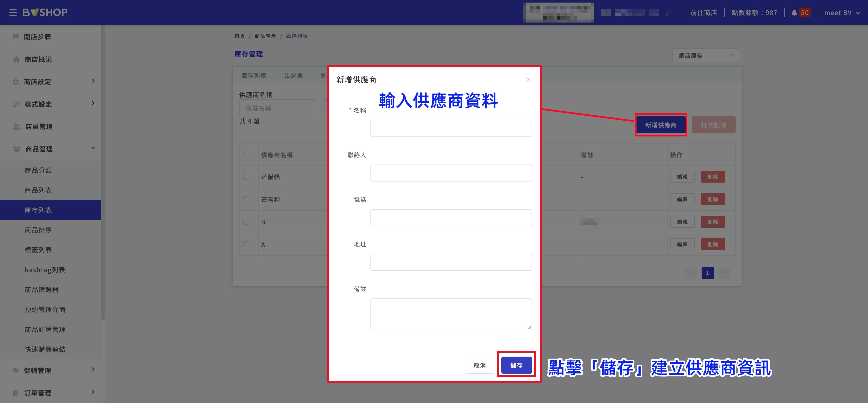Viewport: 868px width, 403px height.
Task: Open the 網店庫存 dropdown
Action: (x=706, y=56)
